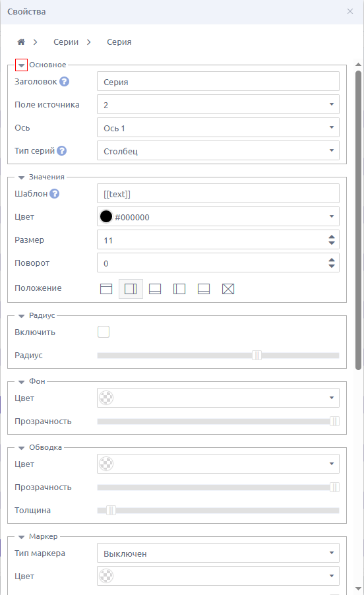Collapse the Обводка section triangle

point(21,448)
